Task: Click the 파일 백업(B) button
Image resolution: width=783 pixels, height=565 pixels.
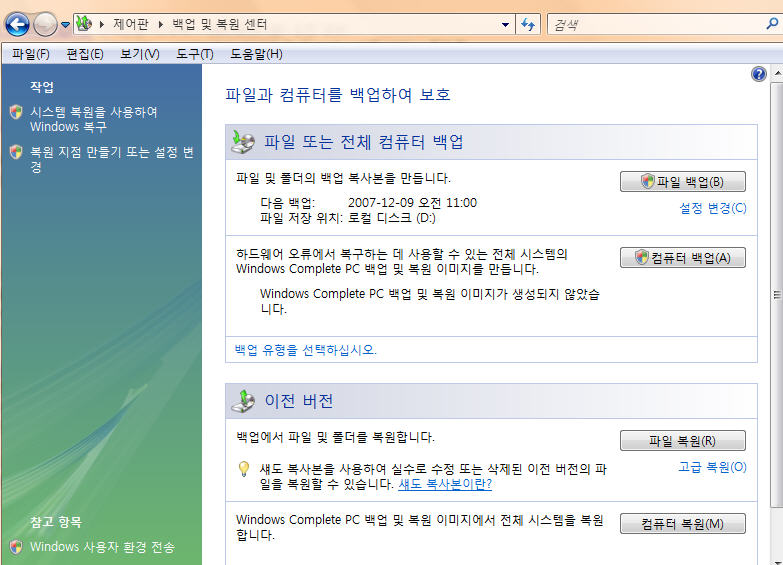Action: [683, 181]
